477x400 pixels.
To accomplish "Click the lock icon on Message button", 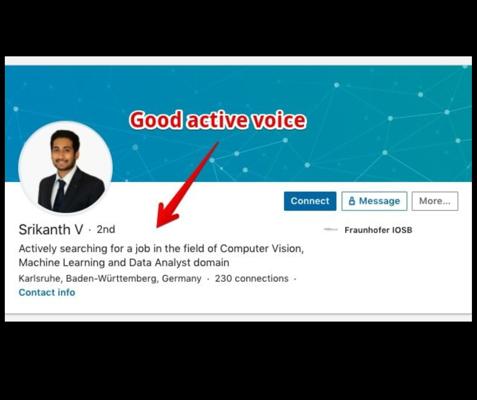I will (352, 201).
